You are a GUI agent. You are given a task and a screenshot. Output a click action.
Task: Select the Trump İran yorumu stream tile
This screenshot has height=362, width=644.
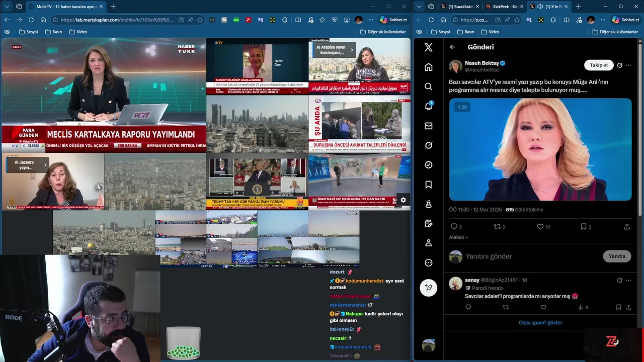[257, 182]
